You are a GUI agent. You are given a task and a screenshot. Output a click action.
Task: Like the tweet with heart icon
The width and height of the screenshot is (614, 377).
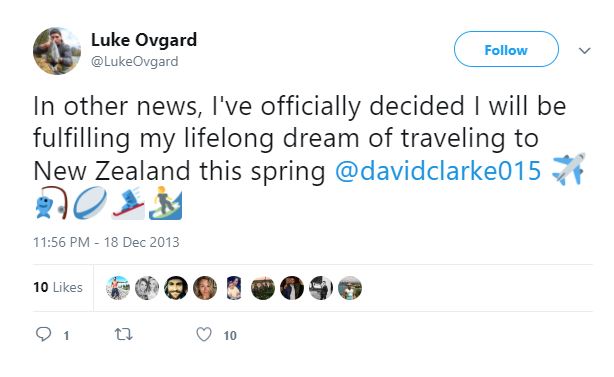coord(204,334)
